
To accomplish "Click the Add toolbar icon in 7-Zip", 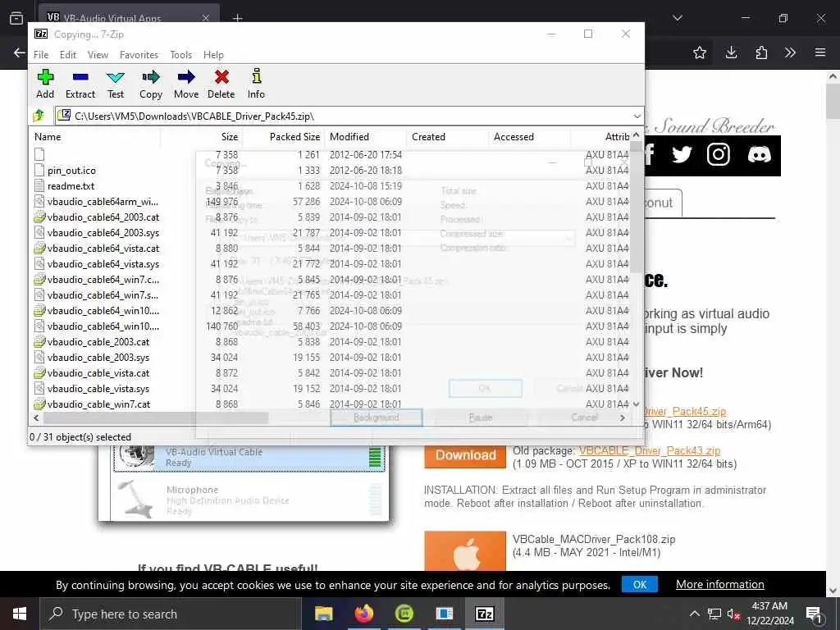I will click(45, 84).
